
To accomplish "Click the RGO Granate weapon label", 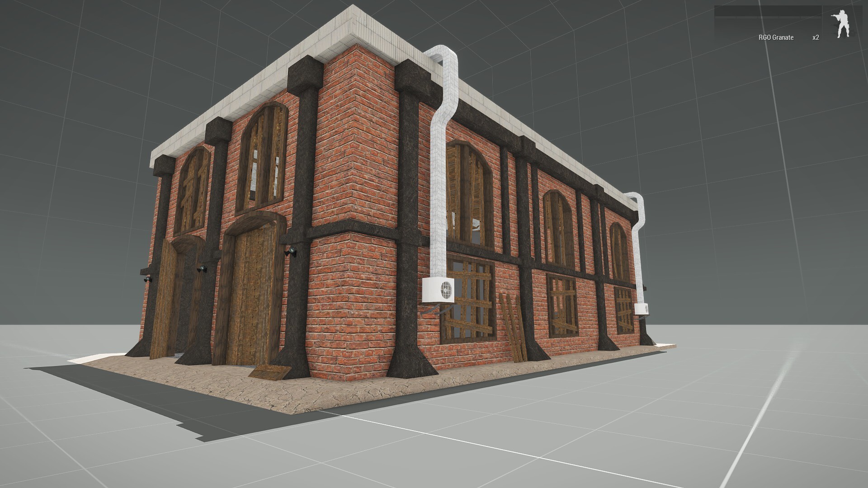I will pos(776,38).
